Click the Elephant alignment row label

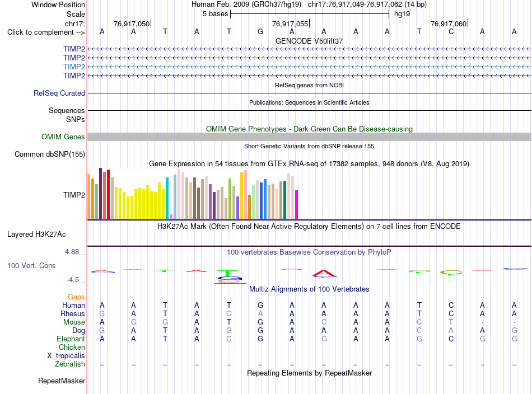71,339
